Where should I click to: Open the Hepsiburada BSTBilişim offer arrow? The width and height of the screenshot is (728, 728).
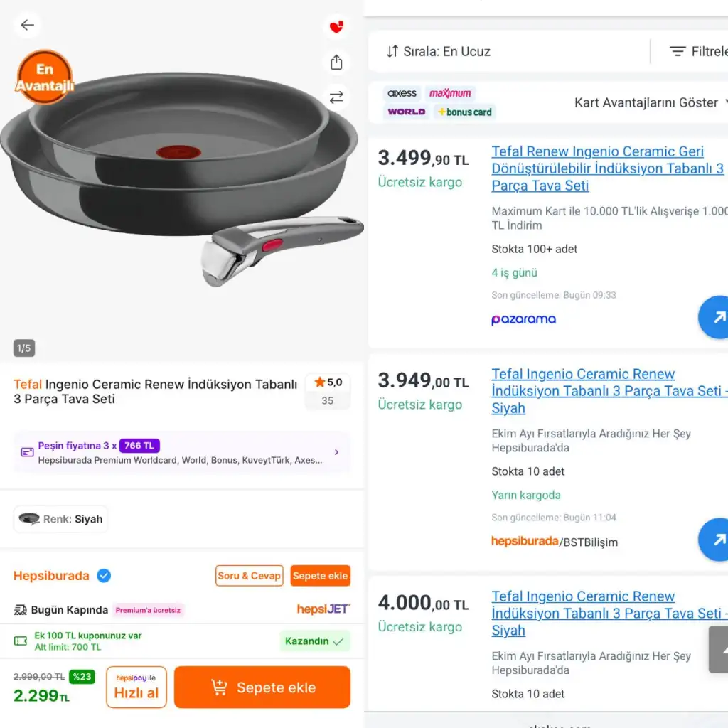(714, 540)
